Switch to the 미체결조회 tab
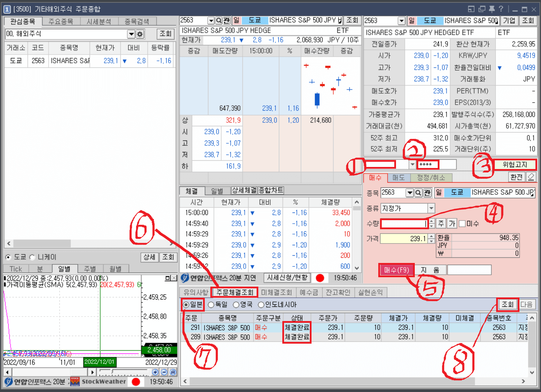541x392 pixels. click(x=276, y=292)
